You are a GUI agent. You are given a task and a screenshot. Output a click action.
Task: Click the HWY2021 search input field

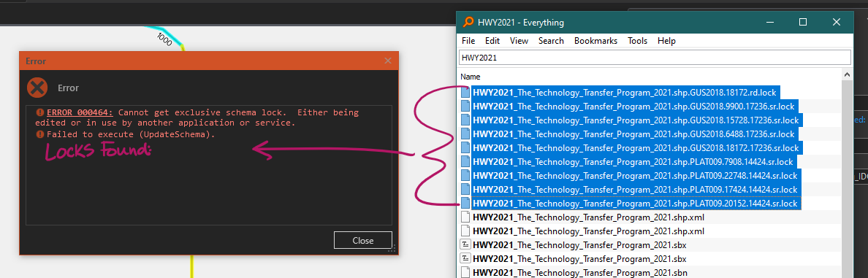655,58
